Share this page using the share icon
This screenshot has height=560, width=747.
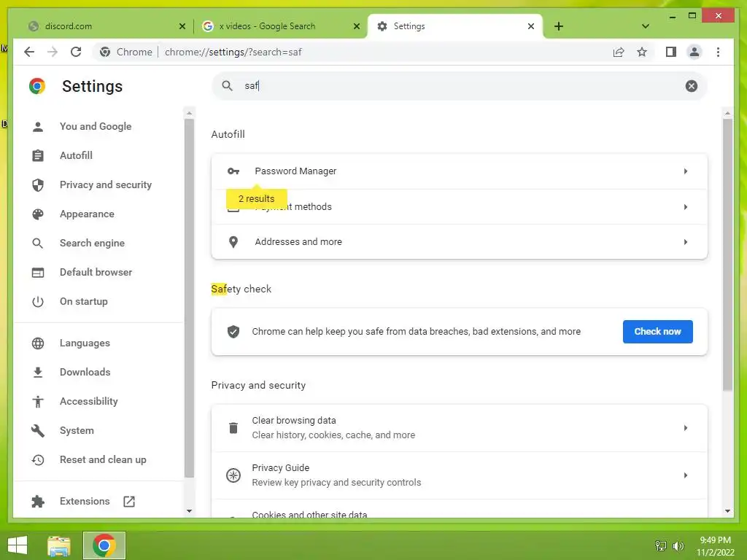(619, 52)
